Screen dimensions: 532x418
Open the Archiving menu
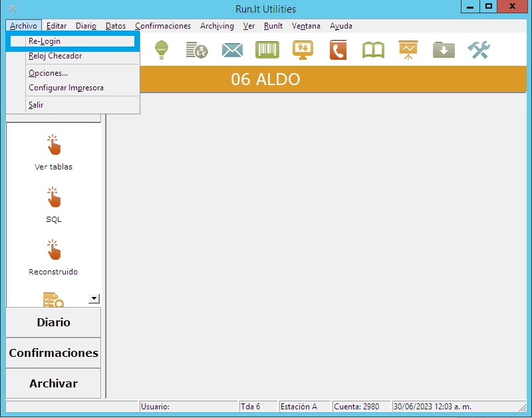[217, 26]
